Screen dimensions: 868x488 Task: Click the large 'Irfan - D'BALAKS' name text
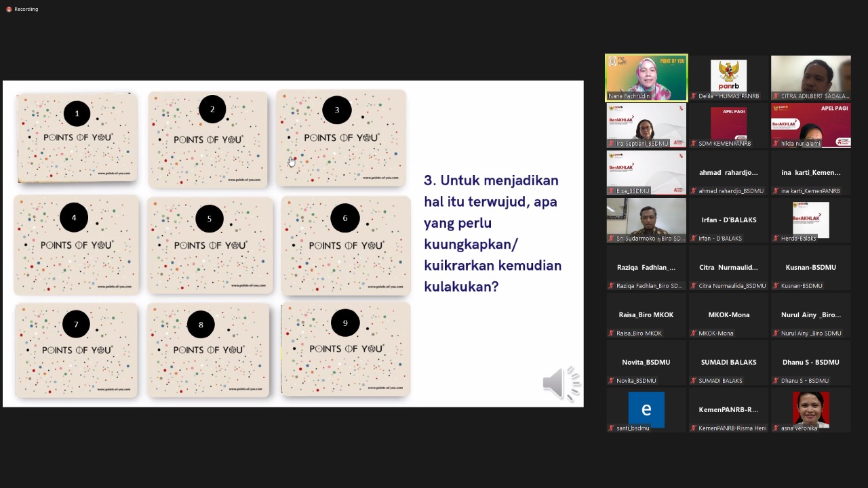[x=728, y=220]
